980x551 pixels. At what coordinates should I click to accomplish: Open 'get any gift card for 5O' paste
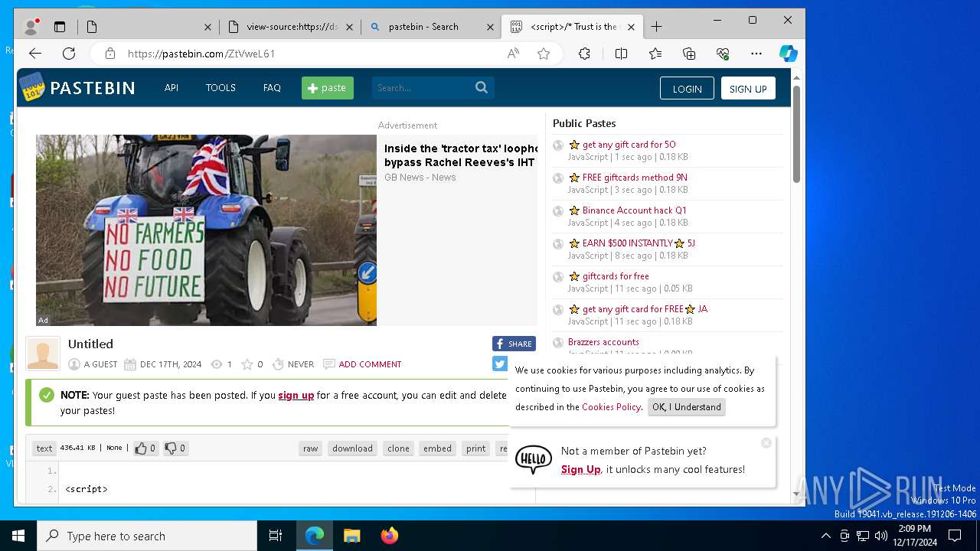[629, 145]
